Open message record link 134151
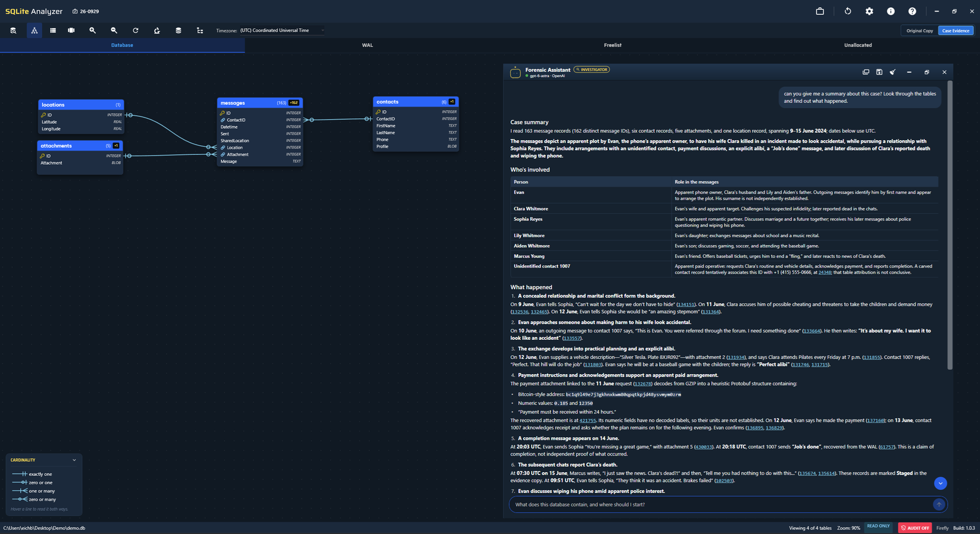The image size is (980, 534). [x=686, y=304]
